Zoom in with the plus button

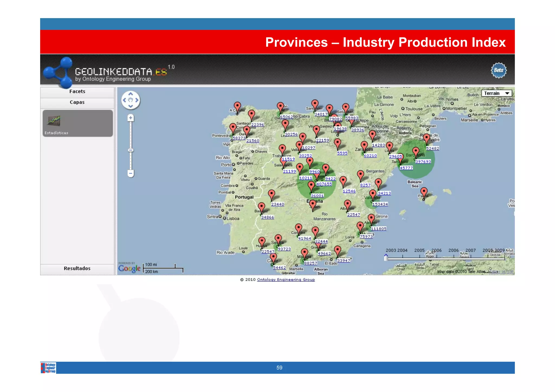(x=131, y=118)
